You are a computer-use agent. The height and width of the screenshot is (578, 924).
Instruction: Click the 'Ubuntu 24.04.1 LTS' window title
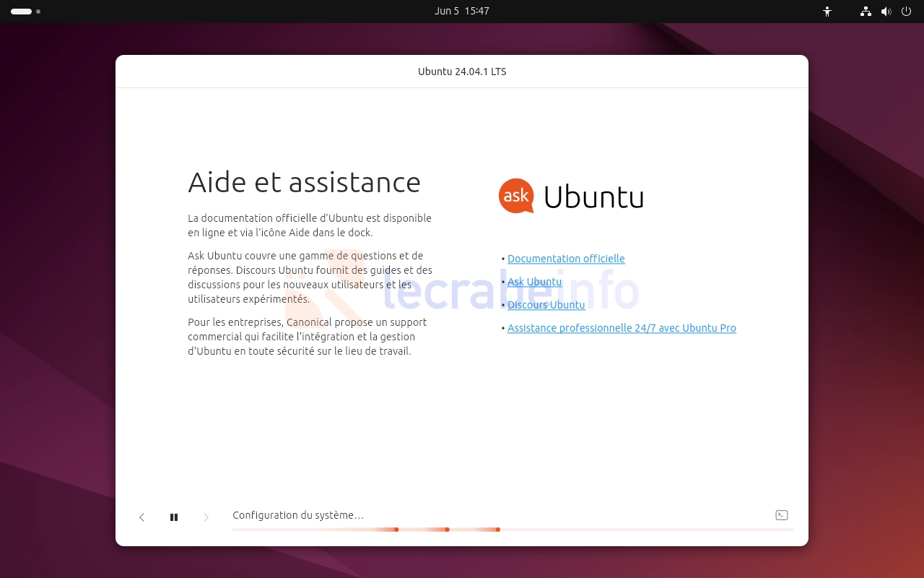click(x=462, y=72)
